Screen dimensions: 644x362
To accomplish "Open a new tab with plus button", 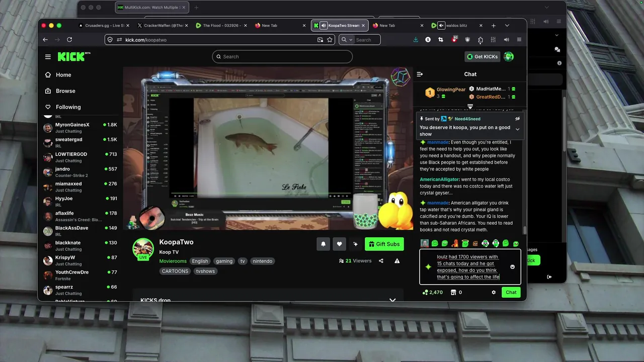I will click(494, 26).
